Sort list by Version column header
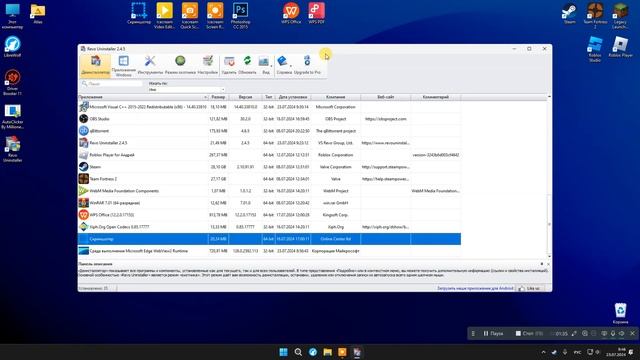The height and width of the screenshot is (360, 640). (245, 97)
